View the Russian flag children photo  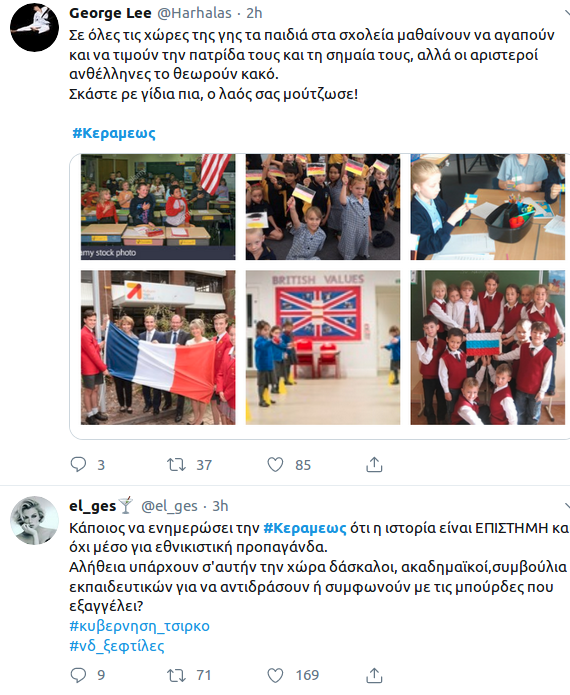point(488,348)
